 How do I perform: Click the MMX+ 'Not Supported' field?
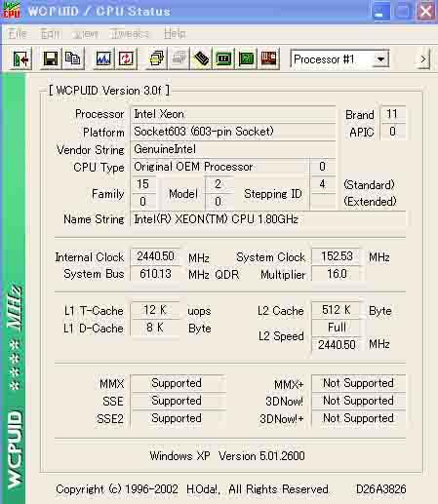click(x=358, y=383)
